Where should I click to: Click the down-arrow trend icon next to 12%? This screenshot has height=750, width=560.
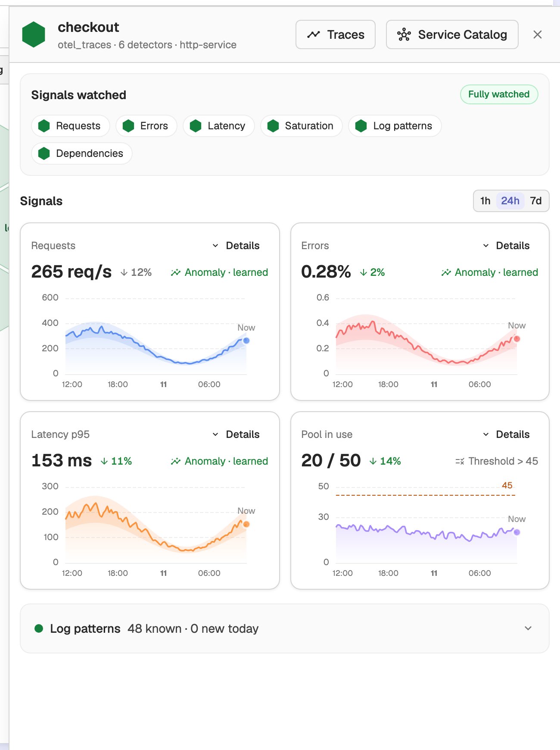tap(124, 272)
